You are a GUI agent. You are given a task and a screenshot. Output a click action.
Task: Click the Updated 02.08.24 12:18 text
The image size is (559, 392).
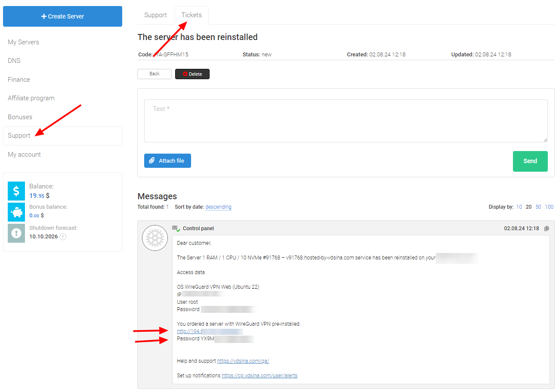481,55
